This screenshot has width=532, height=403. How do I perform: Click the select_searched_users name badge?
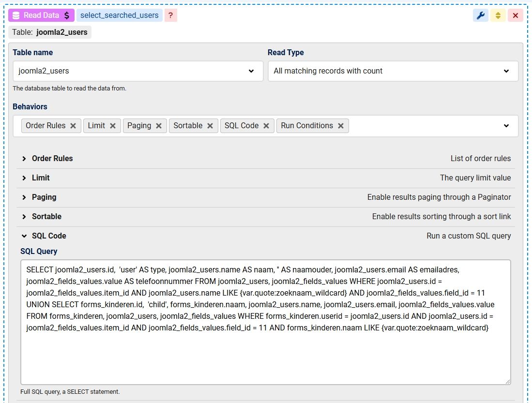[119, 15]
